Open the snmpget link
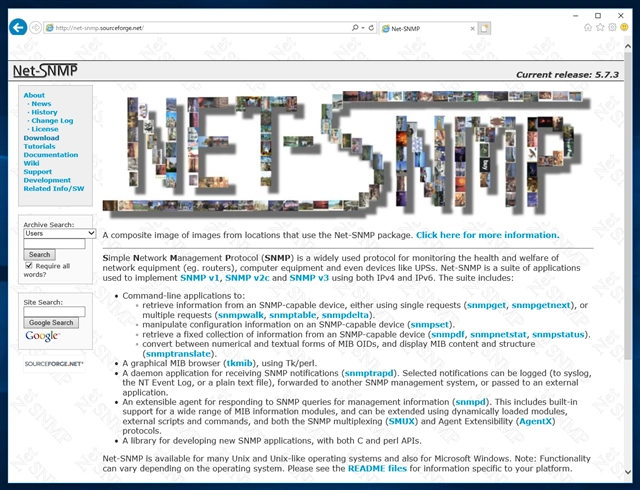640x490 pixels. [486, 305]
